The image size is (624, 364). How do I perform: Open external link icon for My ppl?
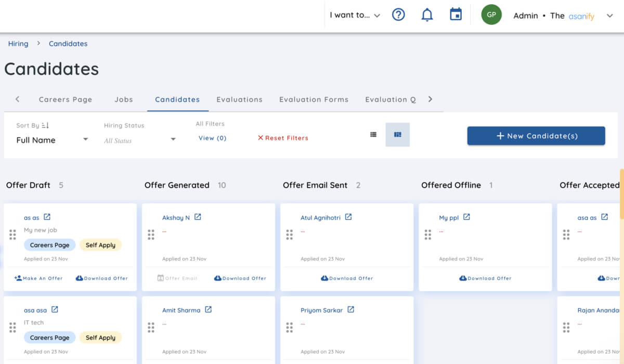pos(466,217)
